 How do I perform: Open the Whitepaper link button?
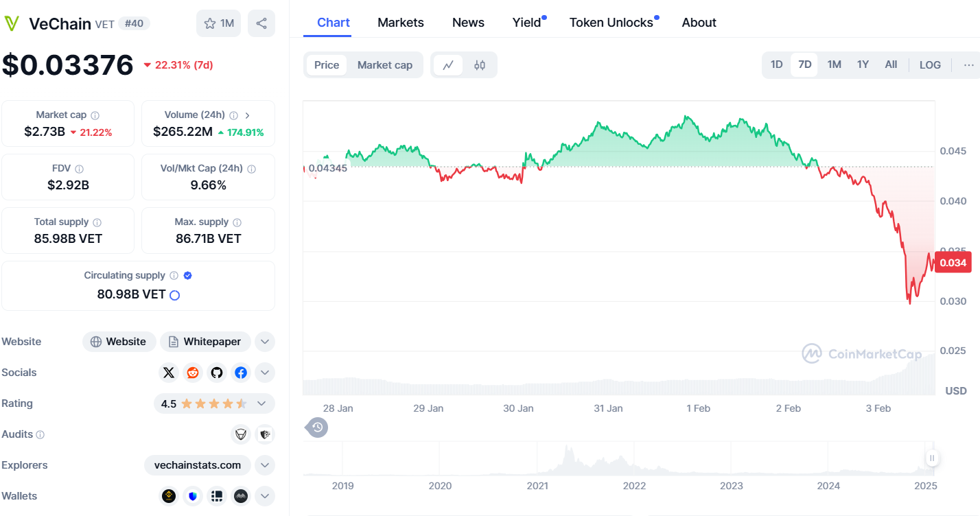[x=205, y=342]
